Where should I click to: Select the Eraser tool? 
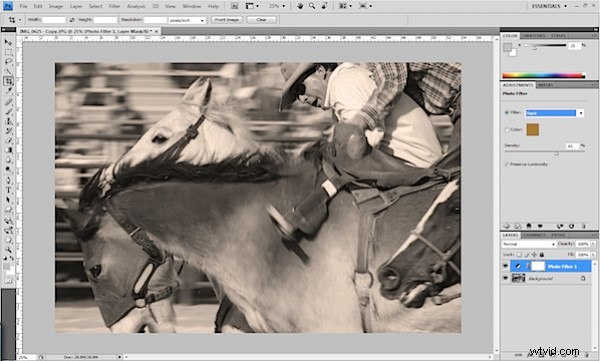tap(8, 140)
